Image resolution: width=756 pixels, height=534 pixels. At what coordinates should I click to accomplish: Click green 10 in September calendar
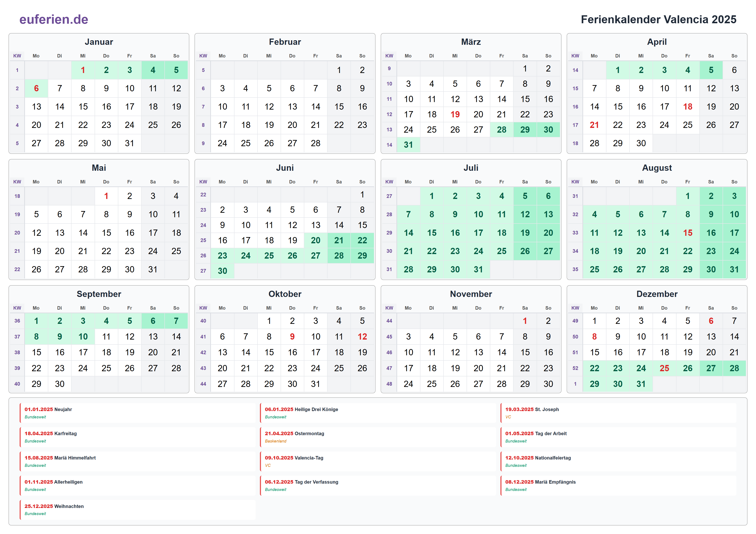click(x=83, y=337)
